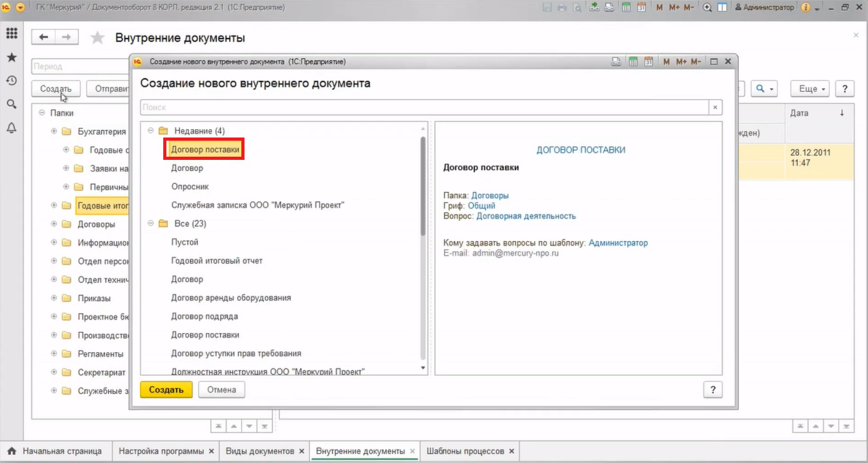This screenshot has height=463, width=868.
Task: Select Договор аренды оборудования template
Action: coord(231,298)
